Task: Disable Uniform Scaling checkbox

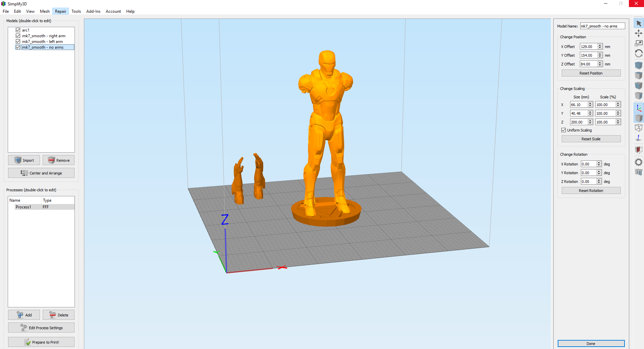Action: [564, 130]
